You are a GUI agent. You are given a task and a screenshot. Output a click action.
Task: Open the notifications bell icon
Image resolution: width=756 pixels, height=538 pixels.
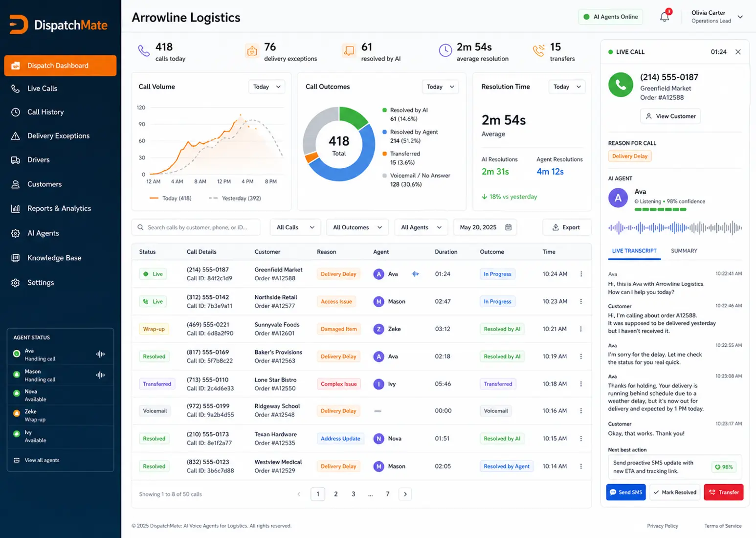click(x=665, y=17)
